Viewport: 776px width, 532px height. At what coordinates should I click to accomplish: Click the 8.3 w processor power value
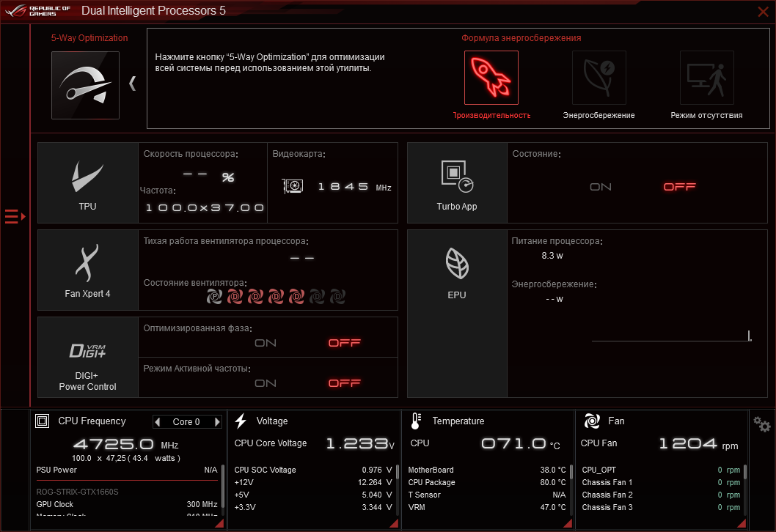(552, 256)
